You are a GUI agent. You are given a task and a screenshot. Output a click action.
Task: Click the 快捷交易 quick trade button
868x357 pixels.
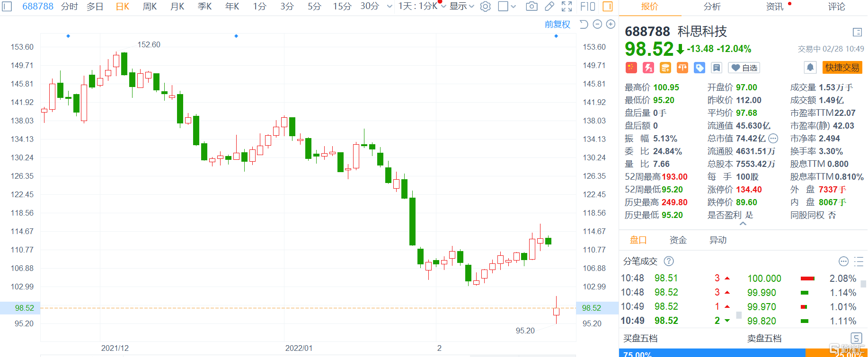pos(842,68)
